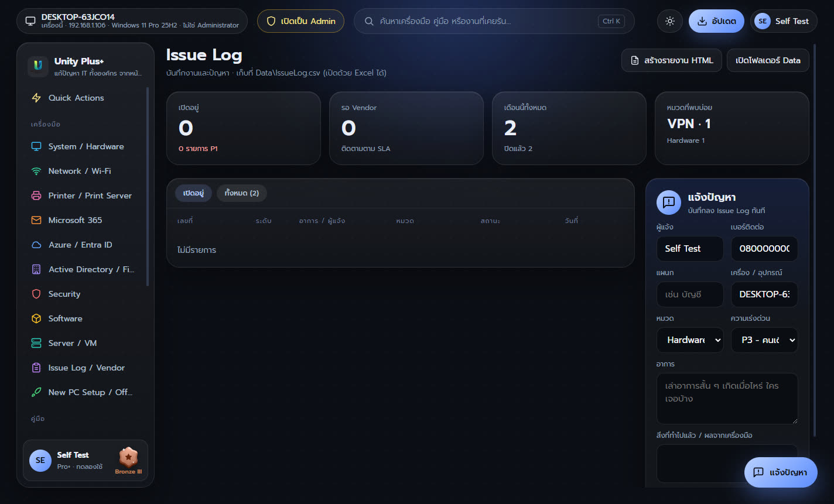
Task: Open Quick Actions lightning icon
Action: (36, 98)
